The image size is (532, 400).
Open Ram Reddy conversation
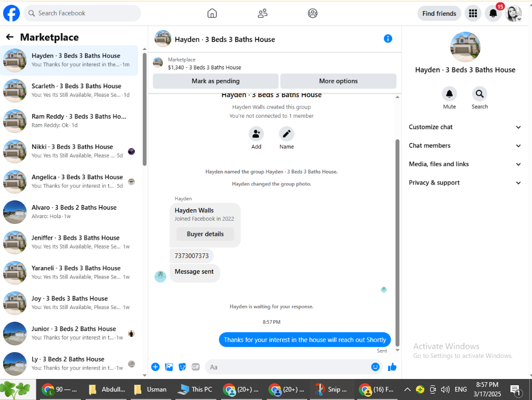point(69,120)
